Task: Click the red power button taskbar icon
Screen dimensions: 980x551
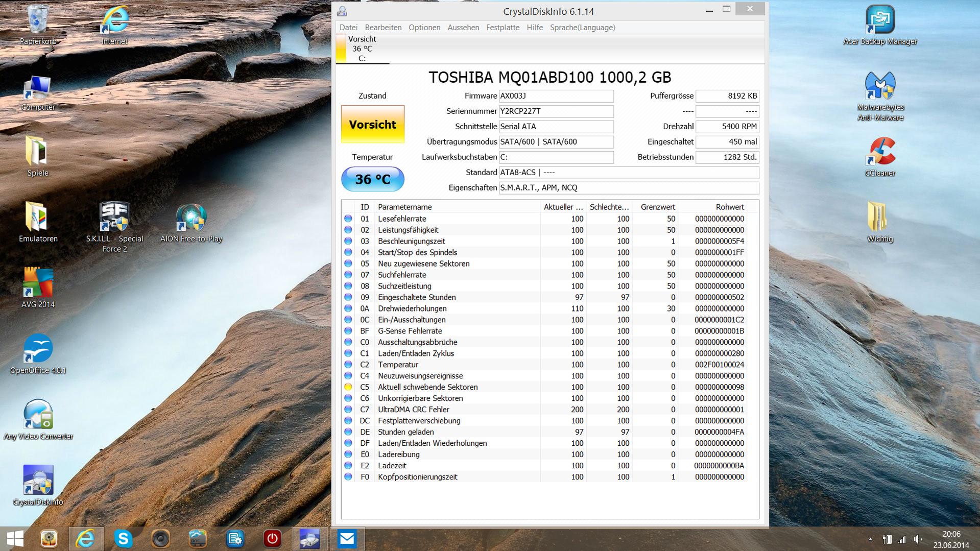Action: (x=272, y=539)
